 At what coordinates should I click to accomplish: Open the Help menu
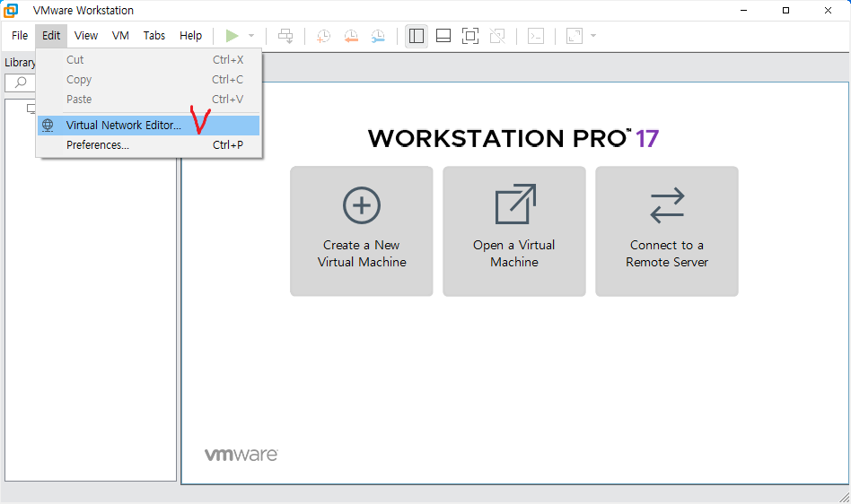pos(190,36)
